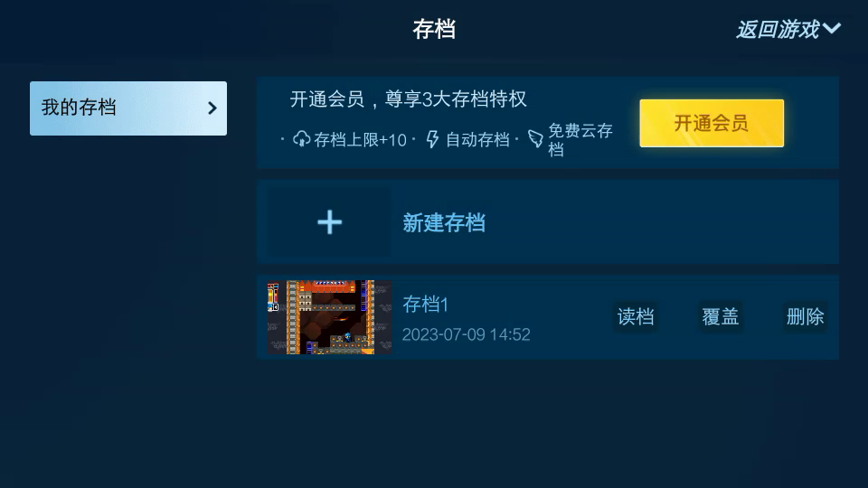Click the cloud upload icon for 存档上限+10
Screen dimensions: 868x488
pos(301,139)
